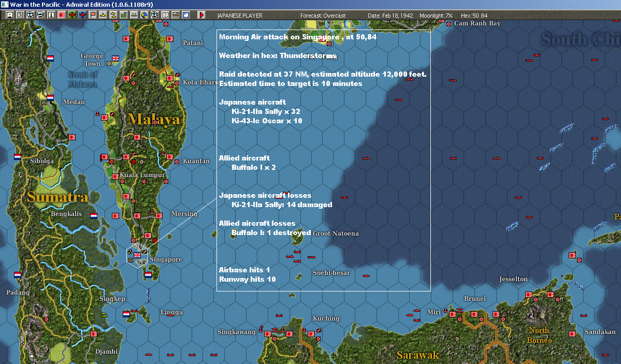Click the Brunei map label

(x=475, y=299)
